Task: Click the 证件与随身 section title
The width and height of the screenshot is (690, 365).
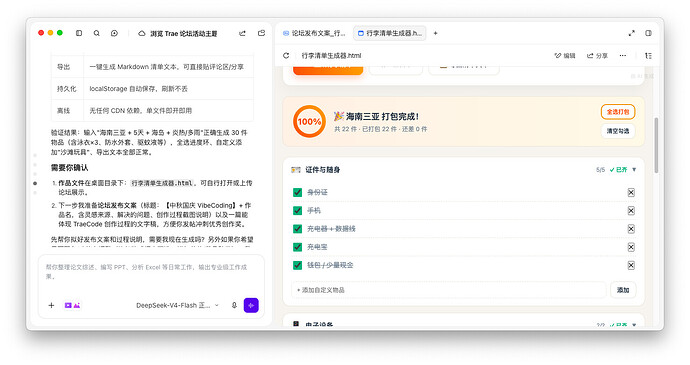Action: (323, 170)
